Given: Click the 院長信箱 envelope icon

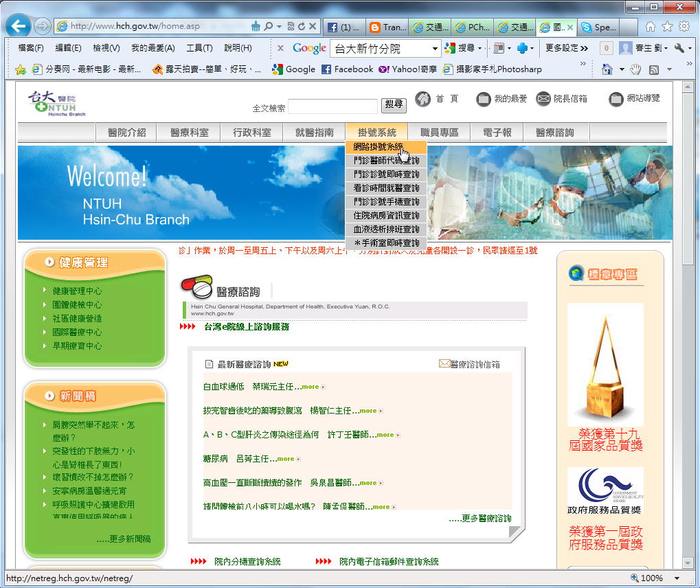Looking at the screenshot, I should (543, 99).
